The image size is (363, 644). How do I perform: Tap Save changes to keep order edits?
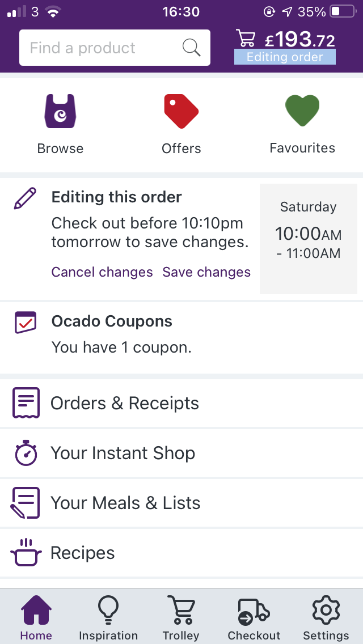pos(206,272)
